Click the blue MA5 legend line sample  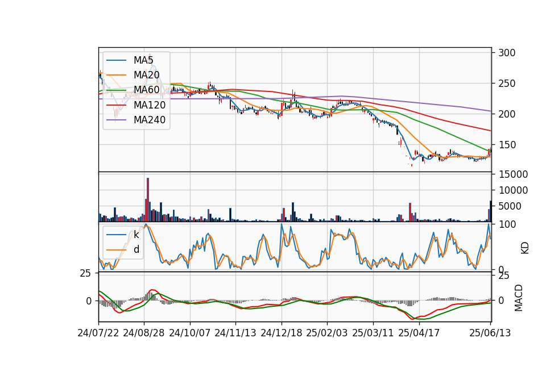pos(116,60)
